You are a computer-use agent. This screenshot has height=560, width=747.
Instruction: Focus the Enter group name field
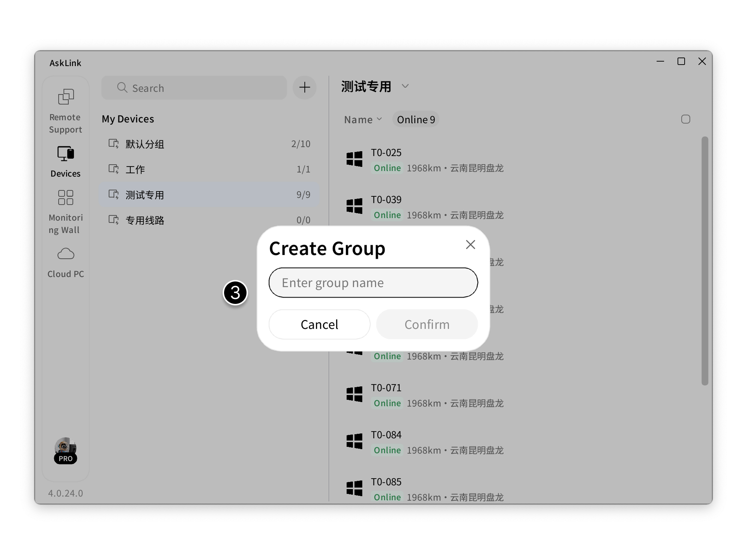point(373,283)
